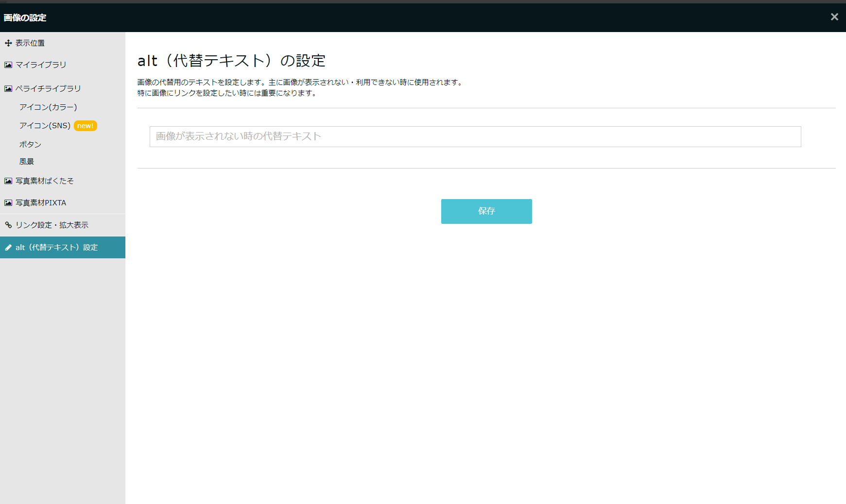Viewport: 846px width, 504px height.
Task: Click the pencil icon beside alt設定
Action: pyautogui.click(x=8, y=248)
